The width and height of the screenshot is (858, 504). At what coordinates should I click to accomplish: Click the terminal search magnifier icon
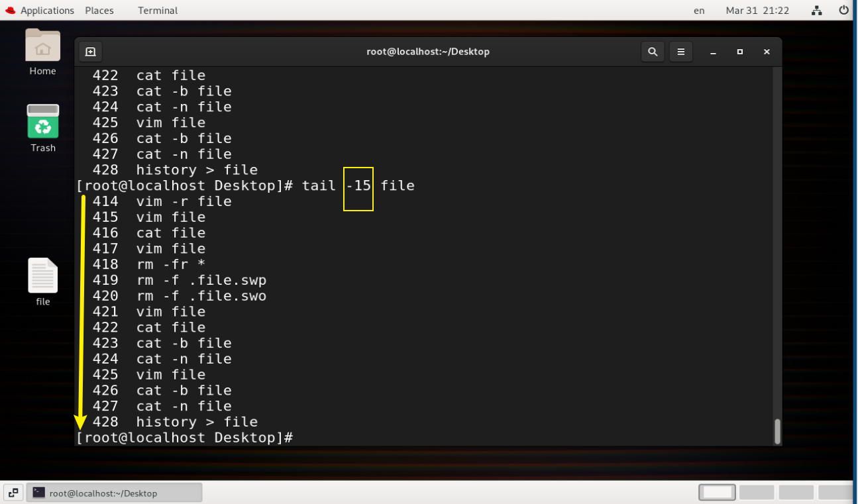(653, 52)
